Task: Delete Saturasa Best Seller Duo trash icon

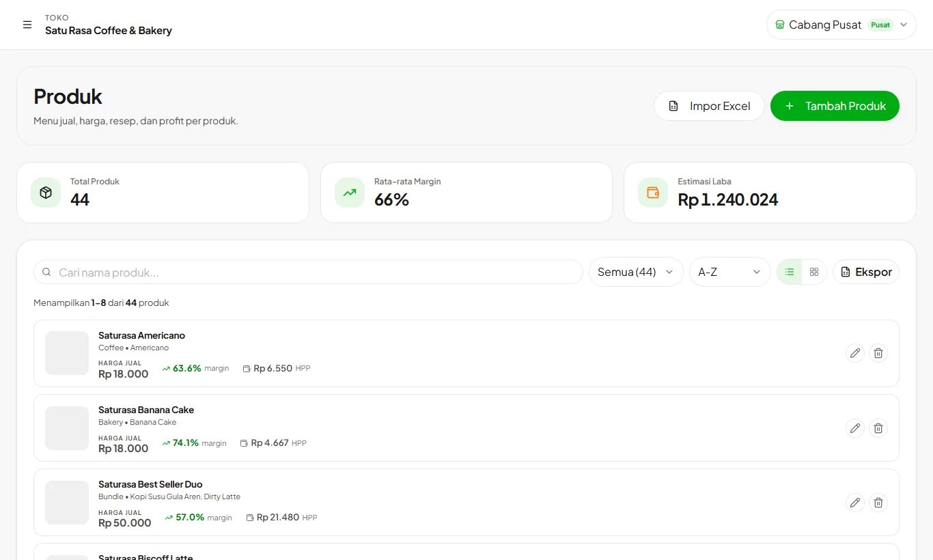Action: tap(878, 503)
